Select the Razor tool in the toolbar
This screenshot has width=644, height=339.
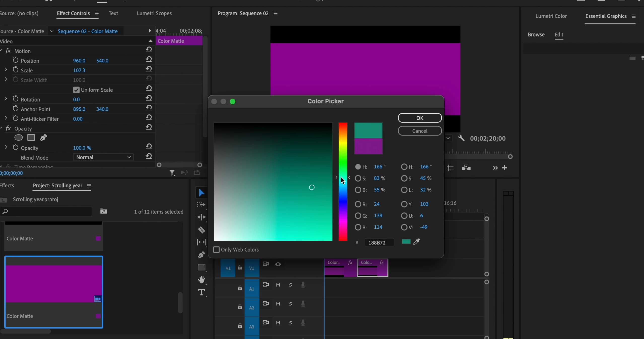coord(201,230)
